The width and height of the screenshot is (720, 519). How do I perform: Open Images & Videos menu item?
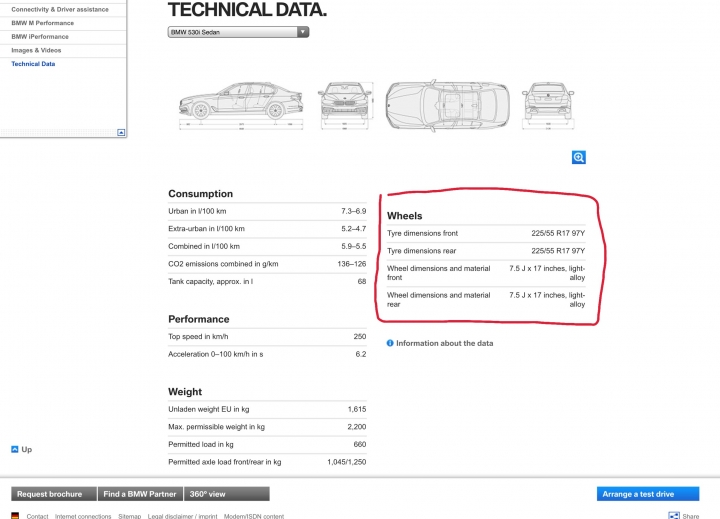click(36, 50)
